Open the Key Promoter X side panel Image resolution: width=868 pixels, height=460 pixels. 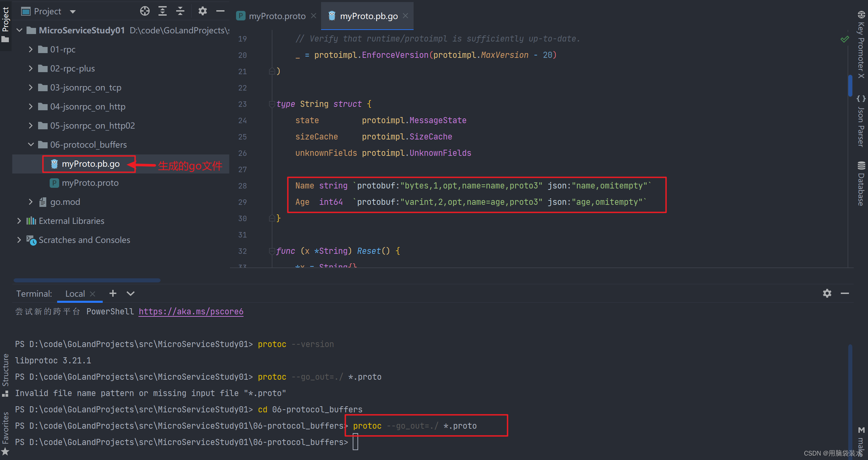click(x=861, y=44)
